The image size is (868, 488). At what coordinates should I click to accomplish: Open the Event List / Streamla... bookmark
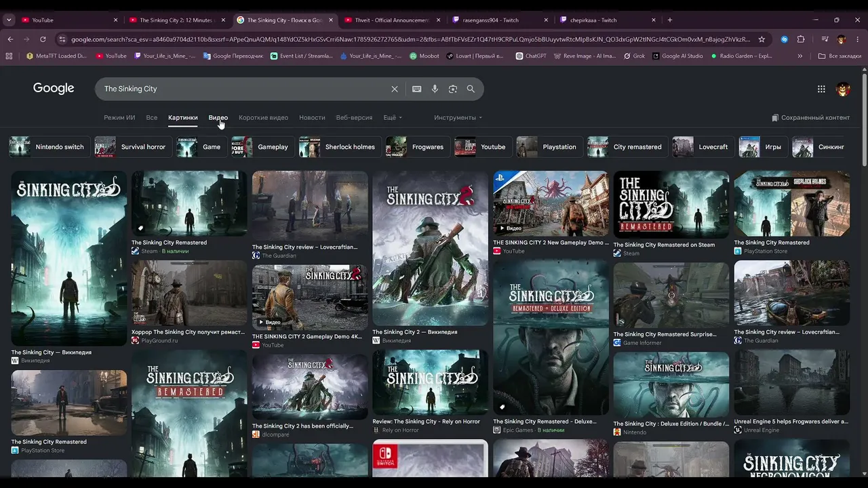302,56
